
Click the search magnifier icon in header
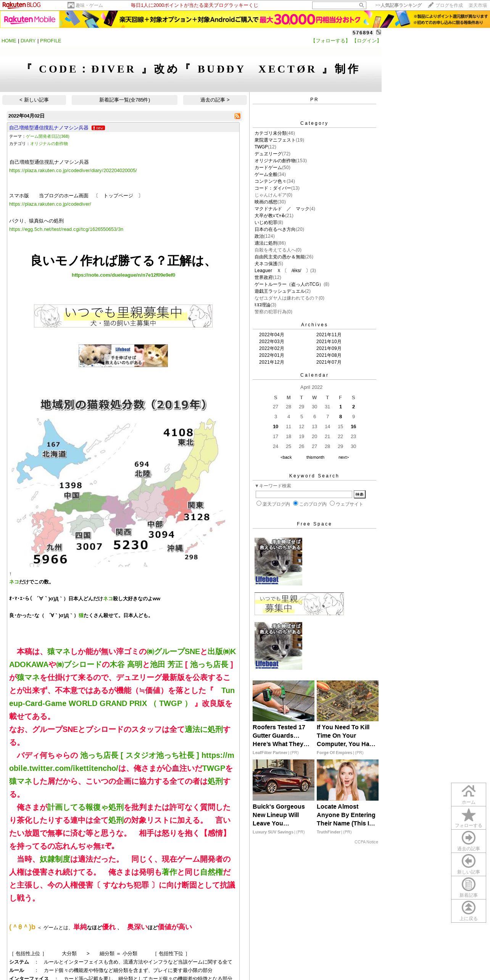(361, 5)
